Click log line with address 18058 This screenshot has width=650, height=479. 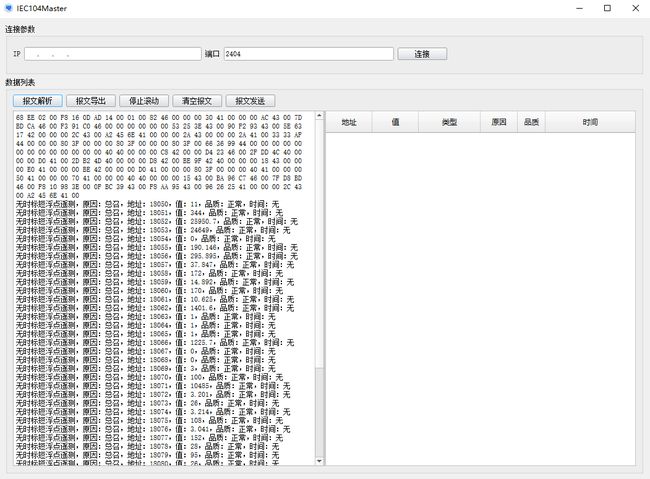point(149,273)
